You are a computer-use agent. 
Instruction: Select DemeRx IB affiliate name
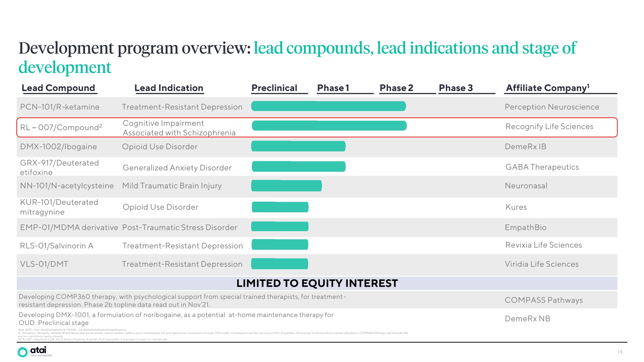point(525,146)
